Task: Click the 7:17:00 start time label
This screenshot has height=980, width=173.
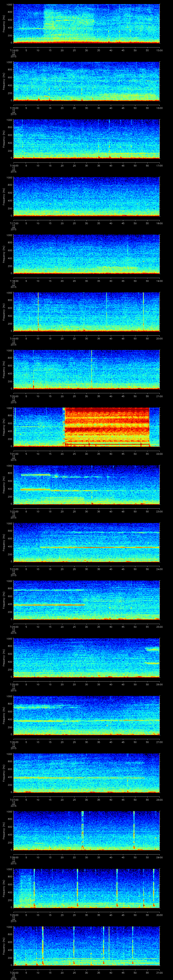Action: pyautogui.click(x=14, y=223)
